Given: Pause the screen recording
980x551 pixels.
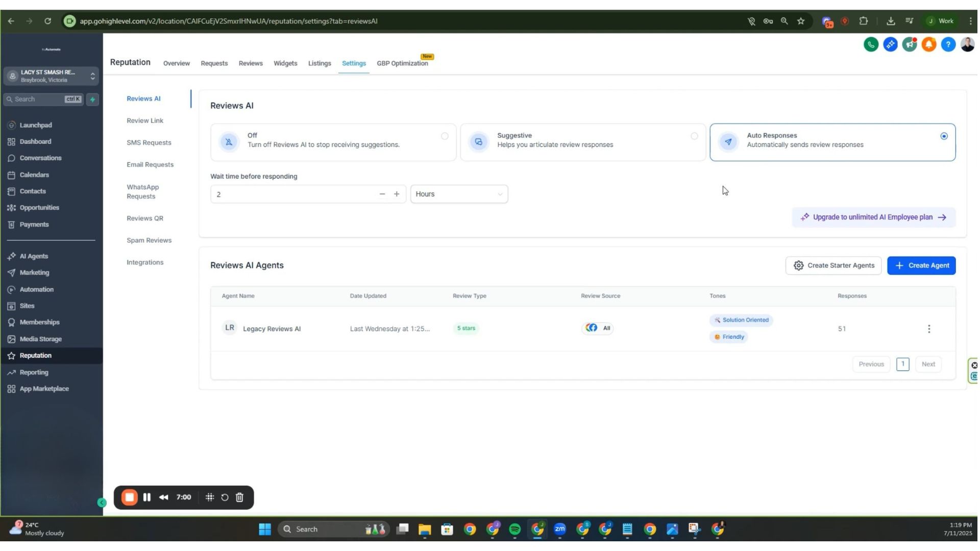Looking at the screenshot, I should tap(147, 497).
